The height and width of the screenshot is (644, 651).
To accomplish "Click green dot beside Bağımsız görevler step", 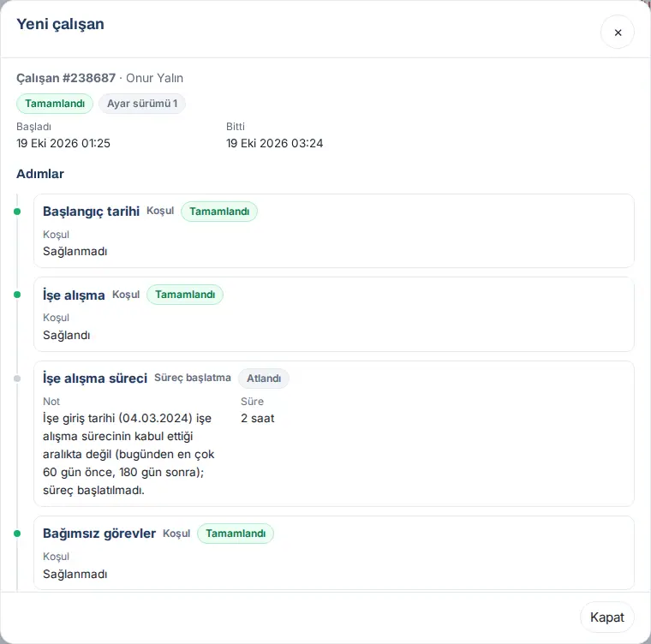I will (x=17, y=534).
